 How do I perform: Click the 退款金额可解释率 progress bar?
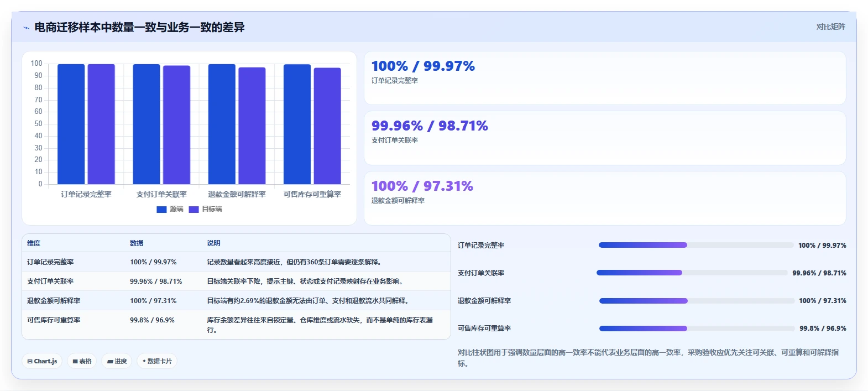point(697,301)
